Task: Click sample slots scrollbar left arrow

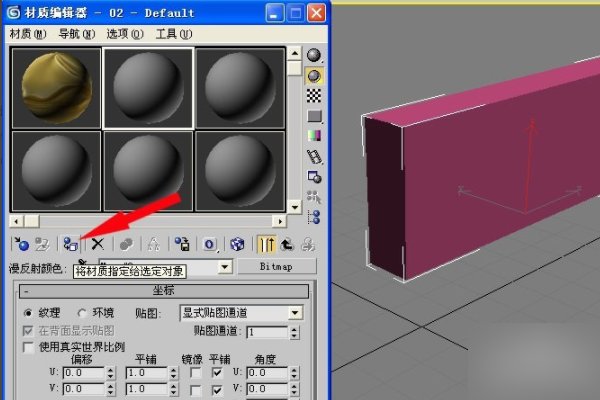Action: pos(16,221)
